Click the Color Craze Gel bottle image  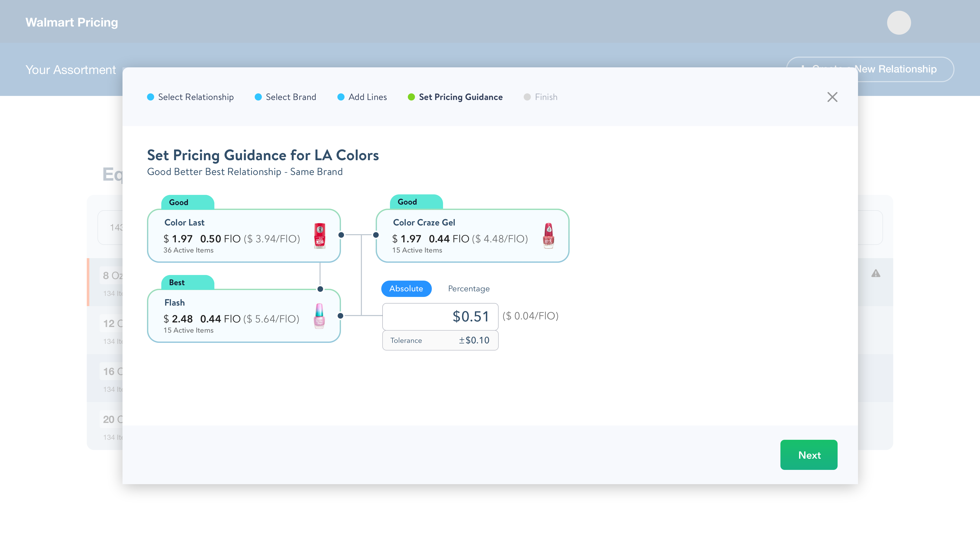point(548,235)
